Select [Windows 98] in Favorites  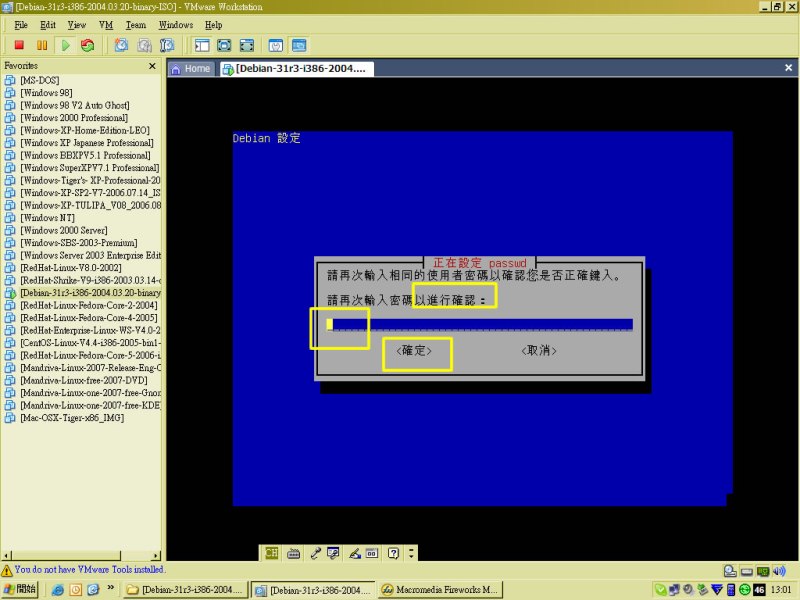click(x=46, y=92)
